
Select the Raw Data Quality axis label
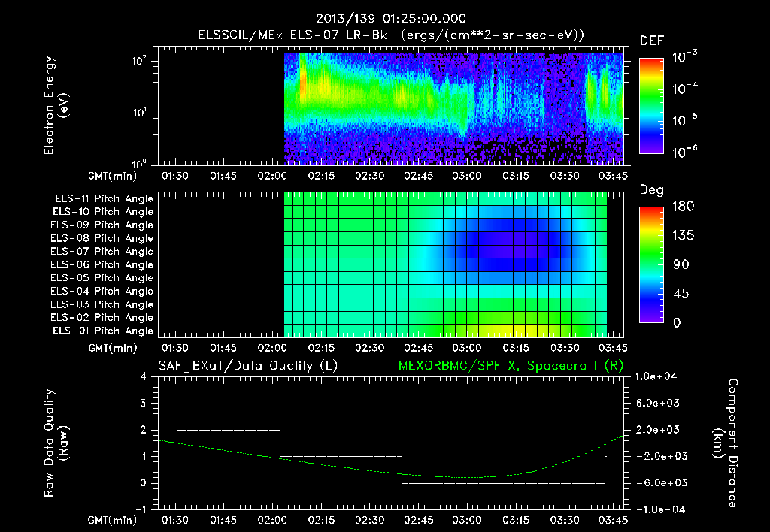(x=56, y=443)
